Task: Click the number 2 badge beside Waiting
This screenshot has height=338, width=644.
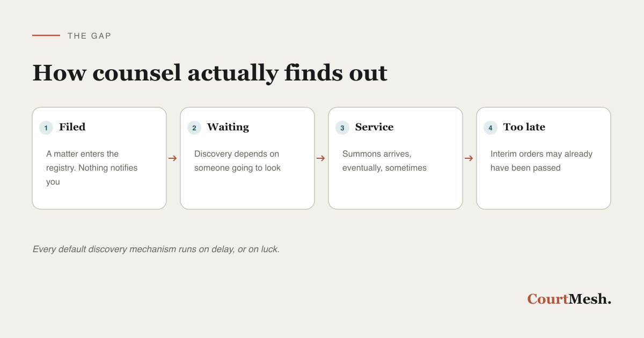Action: [x=194, y=128]
